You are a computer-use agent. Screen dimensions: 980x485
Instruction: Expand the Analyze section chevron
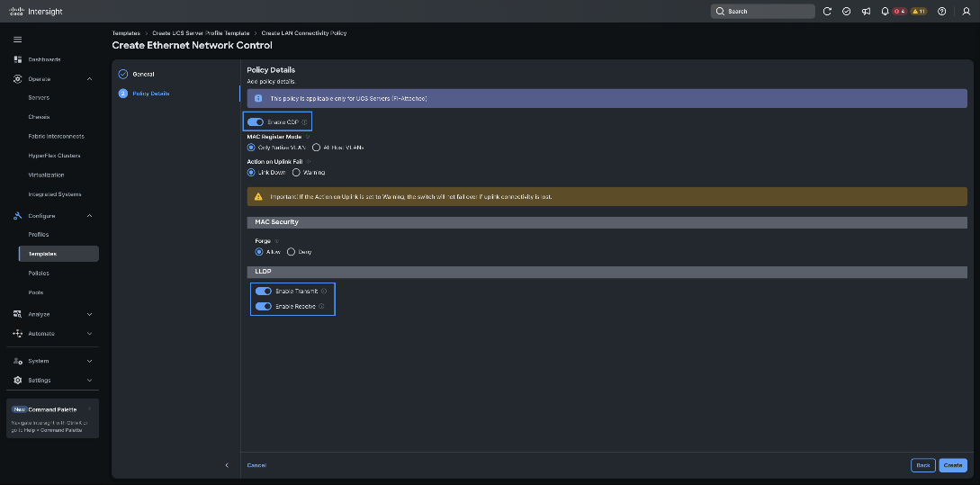coord(89,314)
